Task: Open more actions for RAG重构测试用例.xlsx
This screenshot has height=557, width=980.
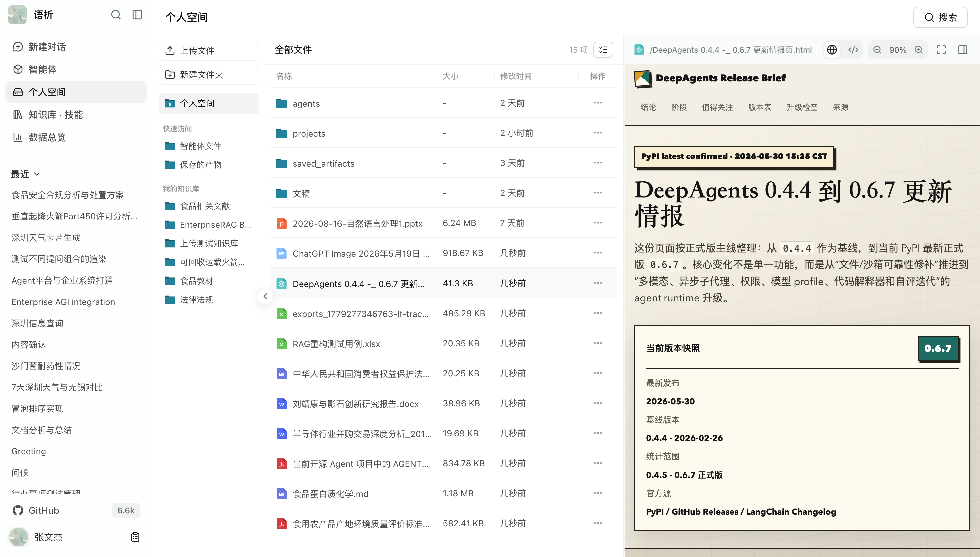Action: pyautogui.click(x=598, y=343)
